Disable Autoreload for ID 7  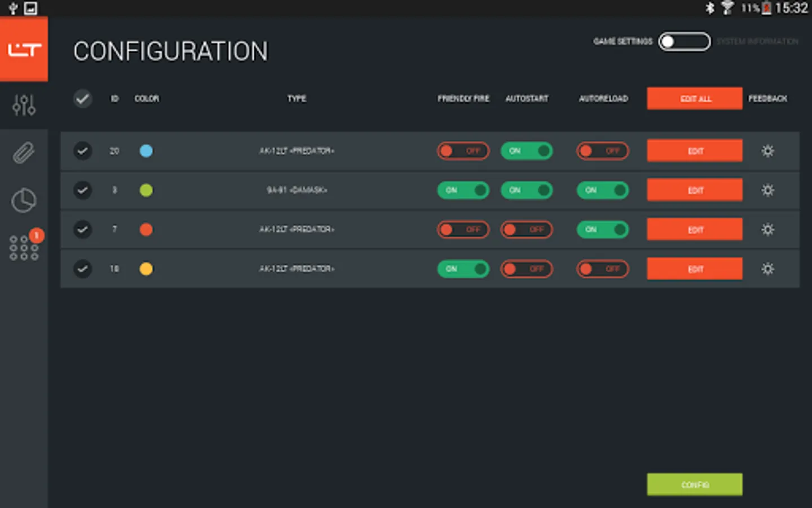602,230
